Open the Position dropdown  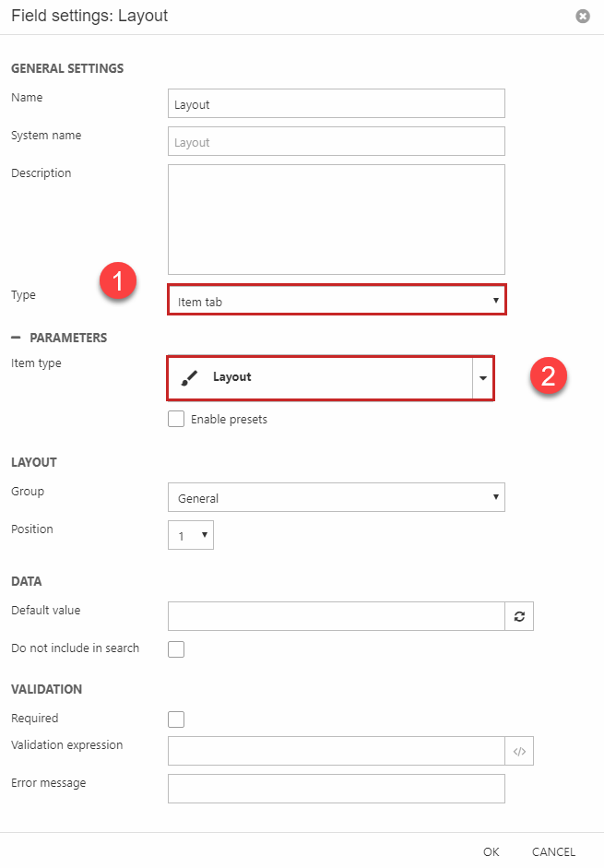tap(191, 535)
